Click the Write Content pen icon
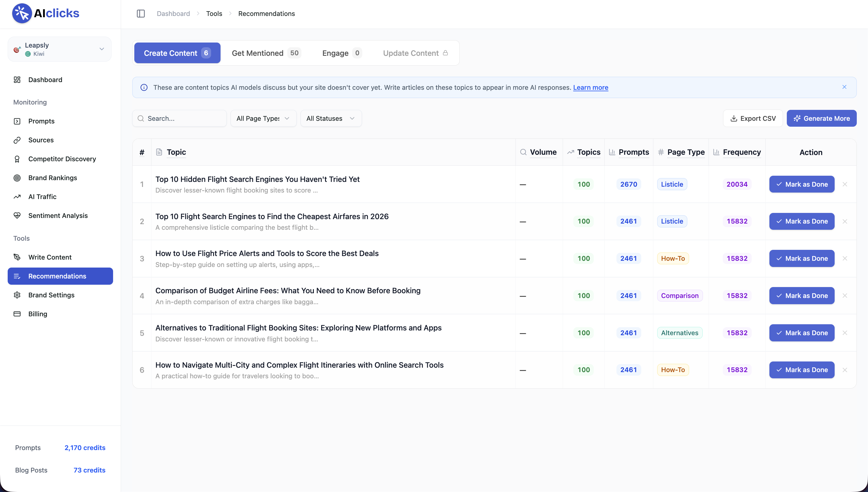Viewport: 868px width, 492px height. pyautogui.click(x=17, y=257)
